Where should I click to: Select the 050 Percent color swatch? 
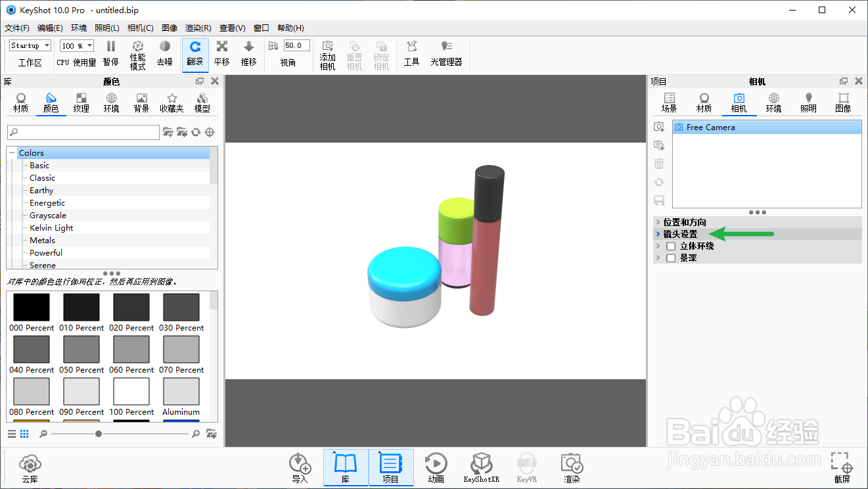click(x=81, y=350)
